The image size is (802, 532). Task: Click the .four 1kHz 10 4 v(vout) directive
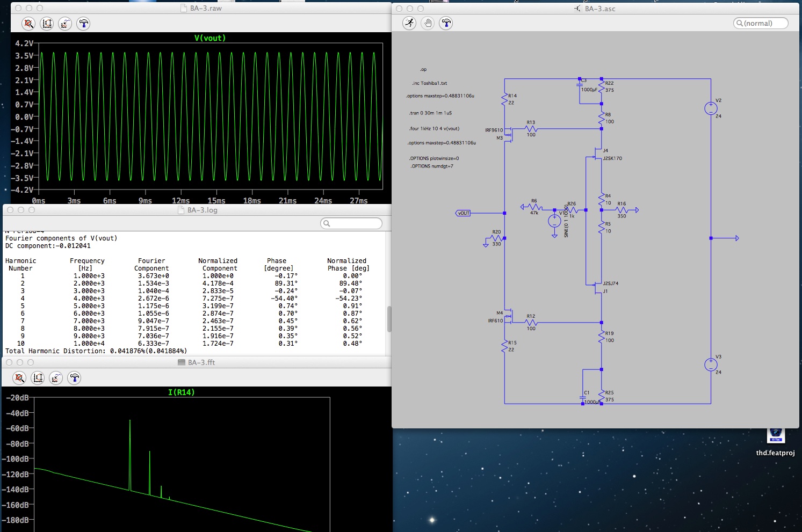tap(434, 129)
